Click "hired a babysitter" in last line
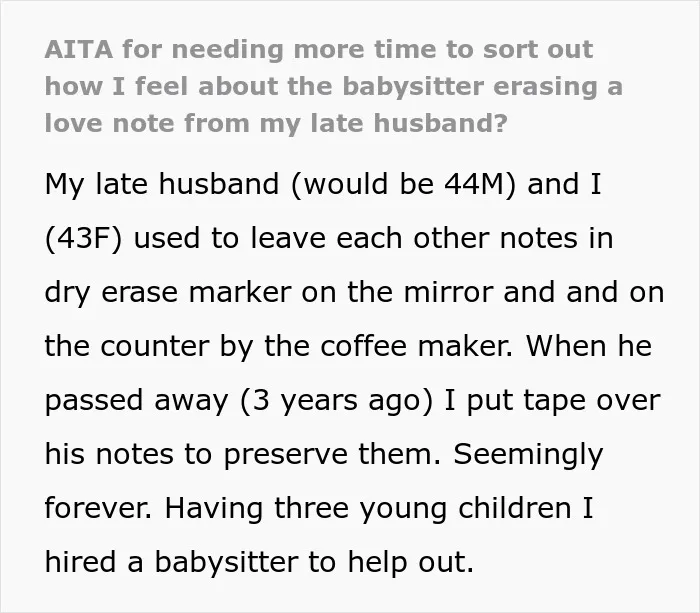 coord(171,562)
